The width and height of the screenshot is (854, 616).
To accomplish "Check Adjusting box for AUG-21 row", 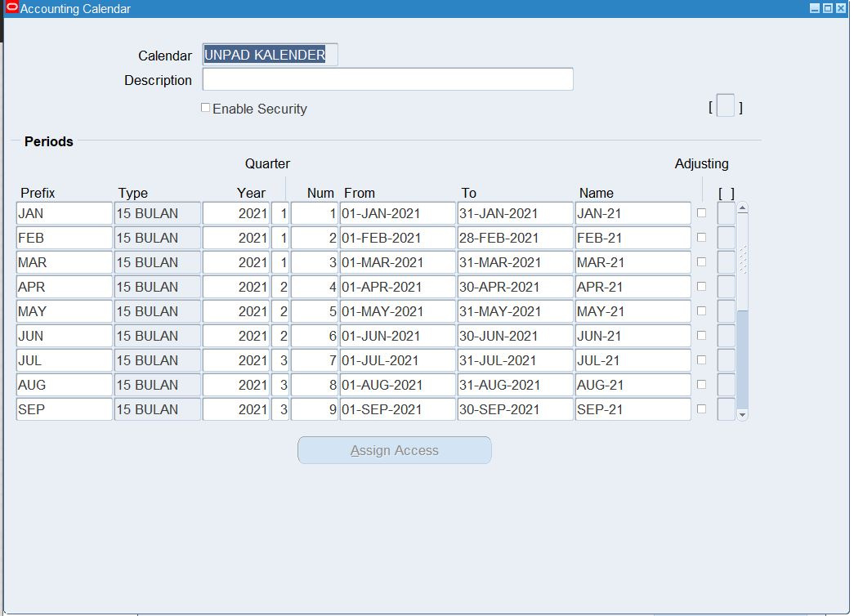I will pos(701,385).
